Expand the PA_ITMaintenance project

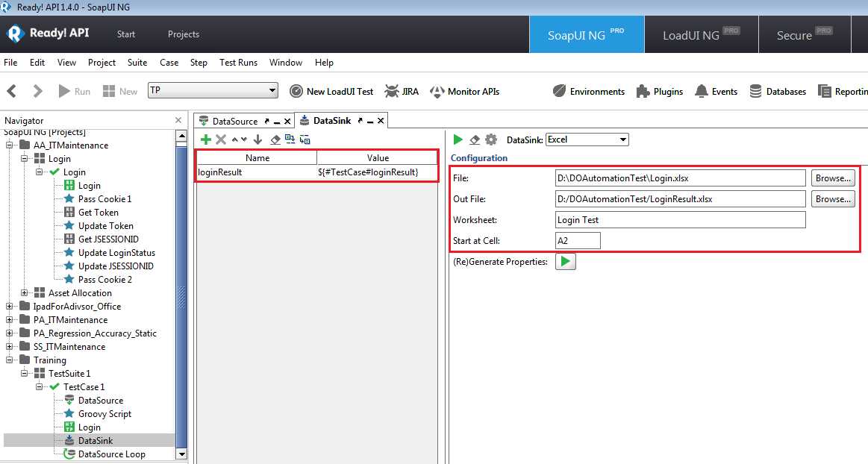click(x=10, y=319)
